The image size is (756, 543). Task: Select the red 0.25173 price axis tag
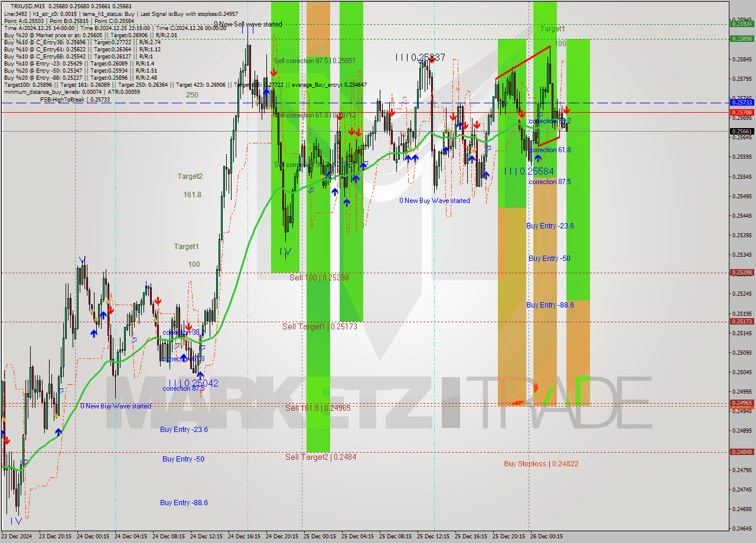(x=742, y=322)
